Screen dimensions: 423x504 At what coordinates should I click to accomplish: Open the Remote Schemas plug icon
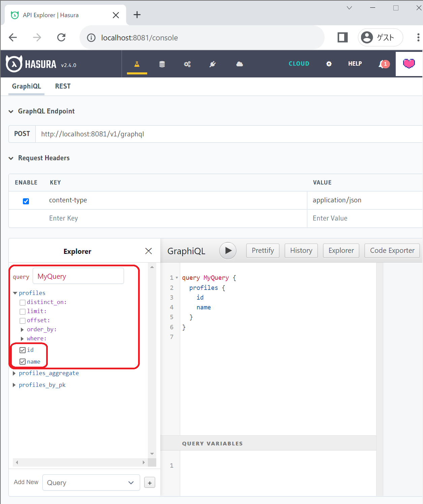click(x=213, y=64)
